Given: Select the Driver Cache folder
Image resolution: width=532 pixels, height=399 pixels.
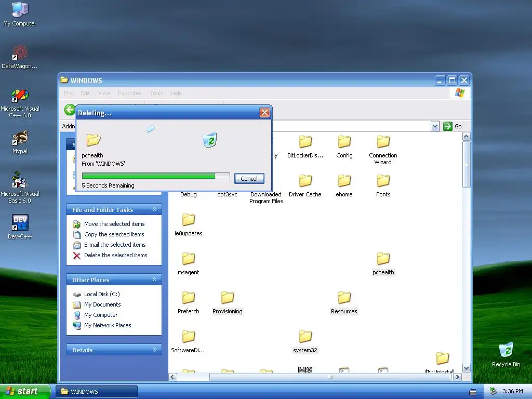Looking at the screenshot, I should (x=305, y=186).
